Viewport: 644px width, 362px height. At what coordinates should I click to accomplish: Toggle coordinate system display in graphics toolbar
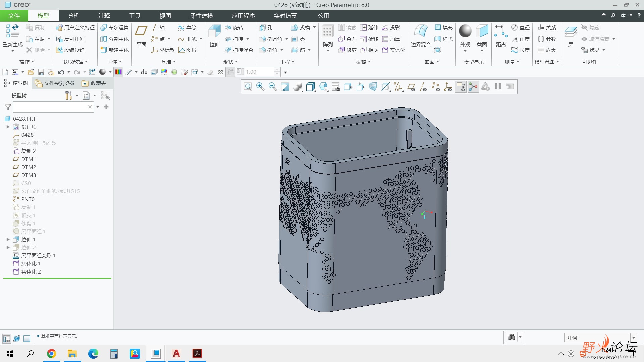[x=448, y=87]
